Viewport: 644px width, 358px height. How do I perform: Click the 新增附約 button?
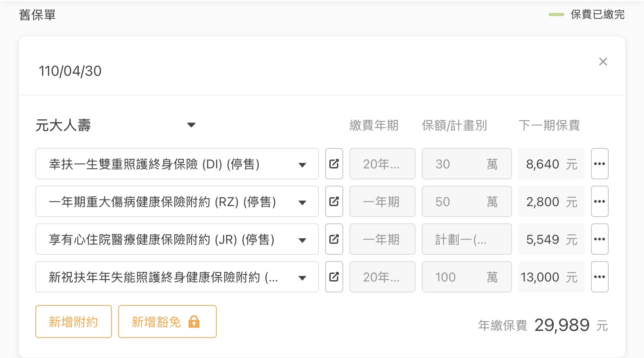coord(73,321)
